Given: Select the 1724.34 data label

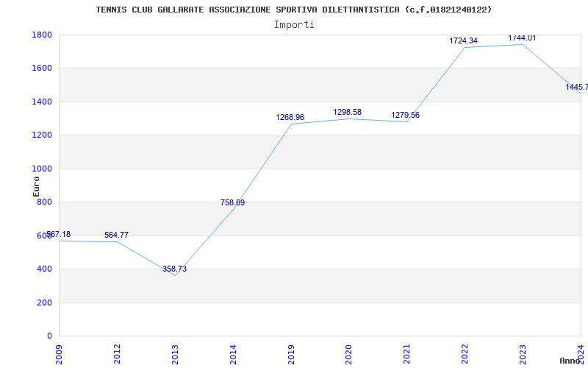Looking at the screenshot, I should pos(464,40).
